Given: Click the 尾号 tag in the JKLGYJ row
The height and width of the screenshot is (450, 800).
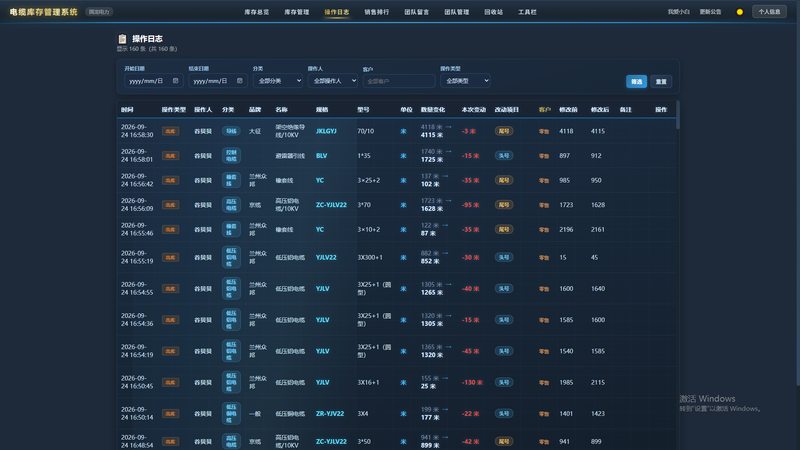Looking at the screenshot, I should pyautogui.click(x=504, y=131).
